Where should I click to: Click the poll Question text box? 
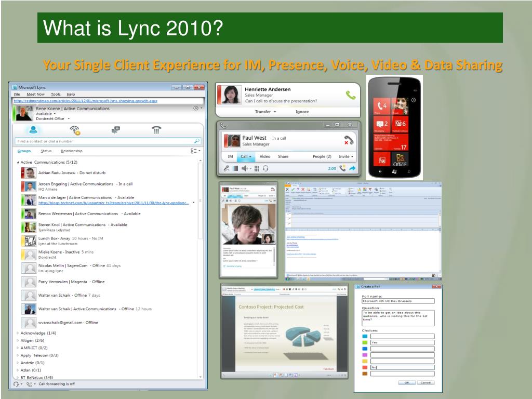point(398,318)
